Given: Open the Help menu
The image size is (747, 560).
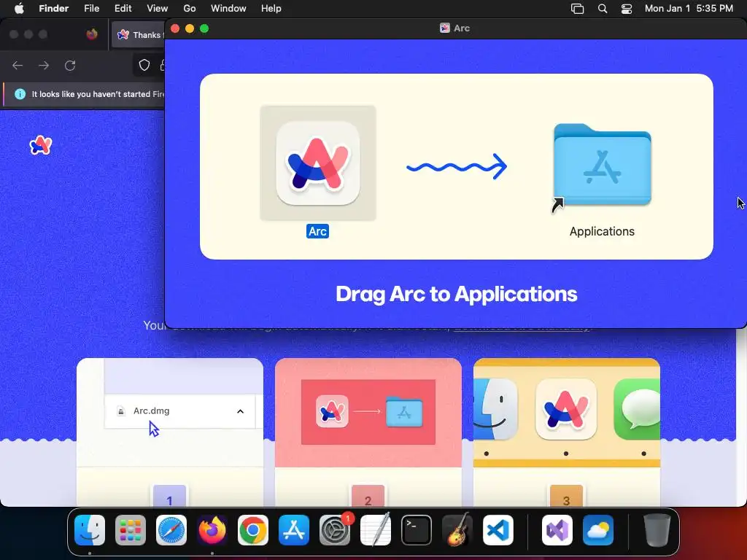Looking at the screenshot, I should (271, 9).
